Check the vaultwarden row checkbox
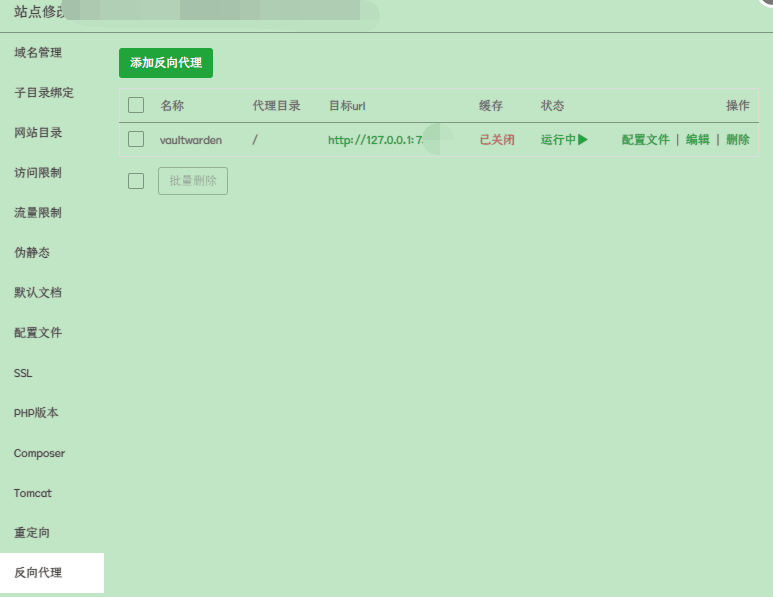Image resolution: width=773 pixels, height=597 pixels. click(x=136, y=140)
